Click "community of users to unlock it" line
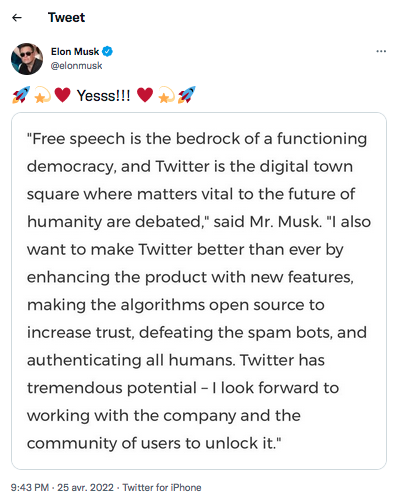 click(x=154, y=443)
